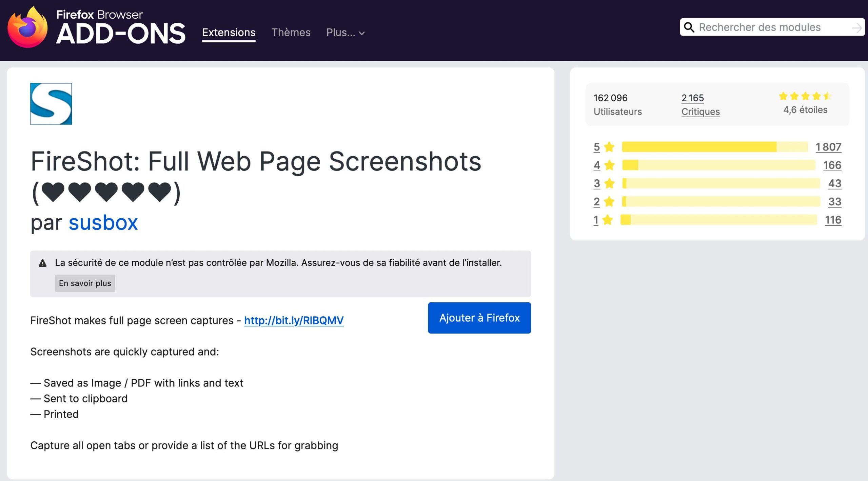868x481 pixels.
Task: Click the 'Saved as Image / PDF' line
Action: tap(137, 383)
